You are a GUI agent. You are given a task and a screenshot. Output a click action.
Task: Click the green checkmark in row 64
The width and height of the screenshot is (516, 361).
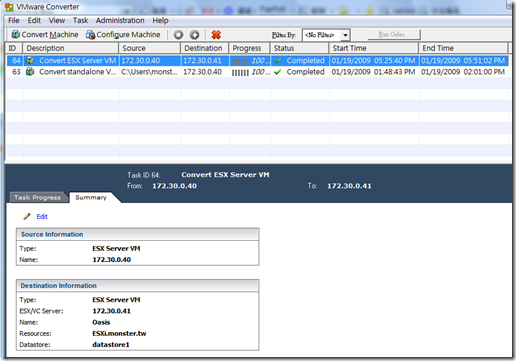[x=278, y=61]
